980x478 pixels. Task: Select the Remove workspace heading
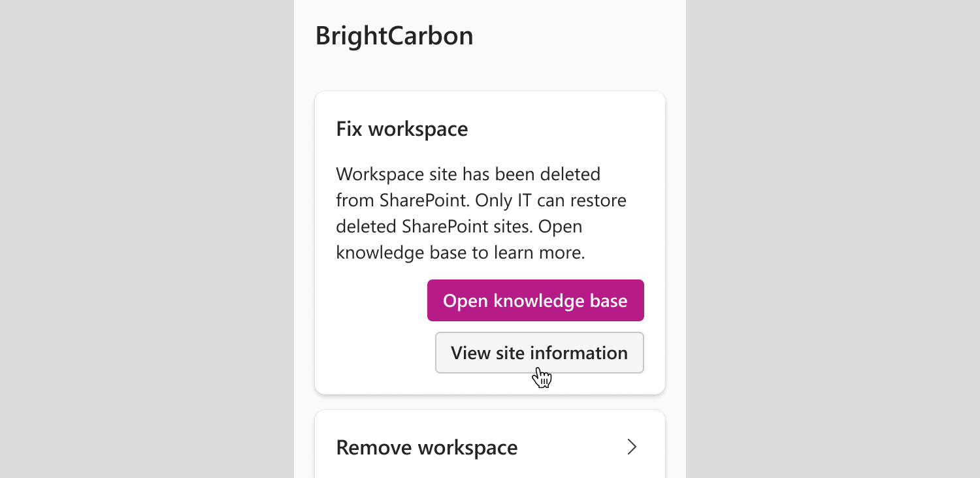tap(427, 448)
